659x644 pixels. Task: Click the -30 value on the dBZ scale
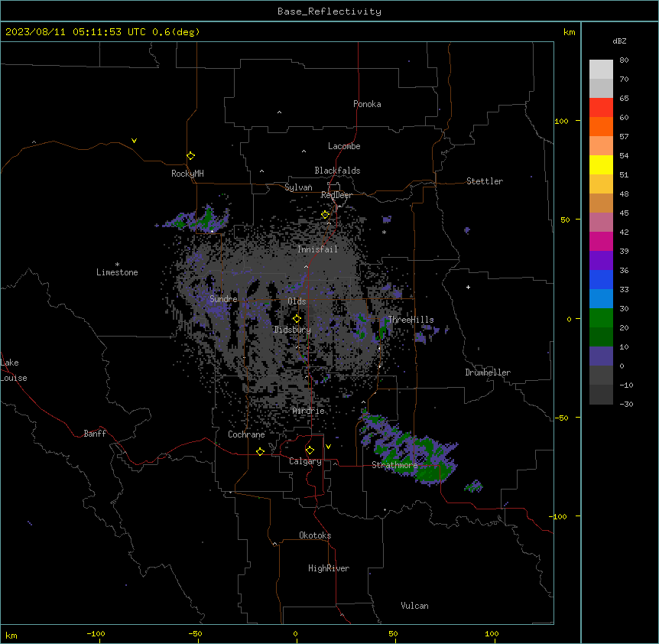click(626, 404)
